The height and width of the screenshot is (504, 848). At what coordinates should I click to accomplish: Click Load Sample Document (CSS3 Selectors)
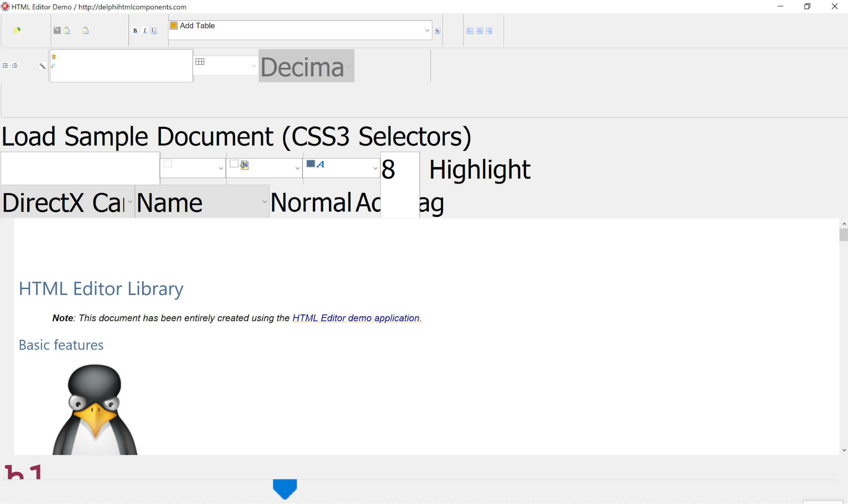pos(236,136)
